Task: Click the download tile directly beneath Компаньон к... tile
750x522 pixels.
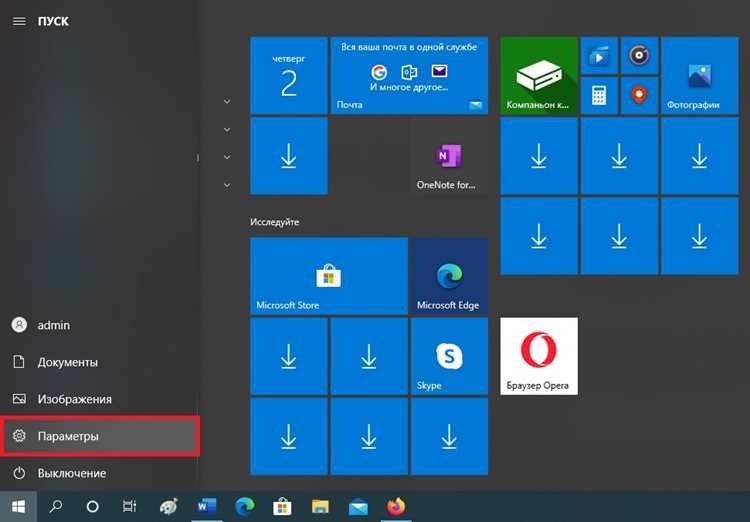Action: [539, 156]
